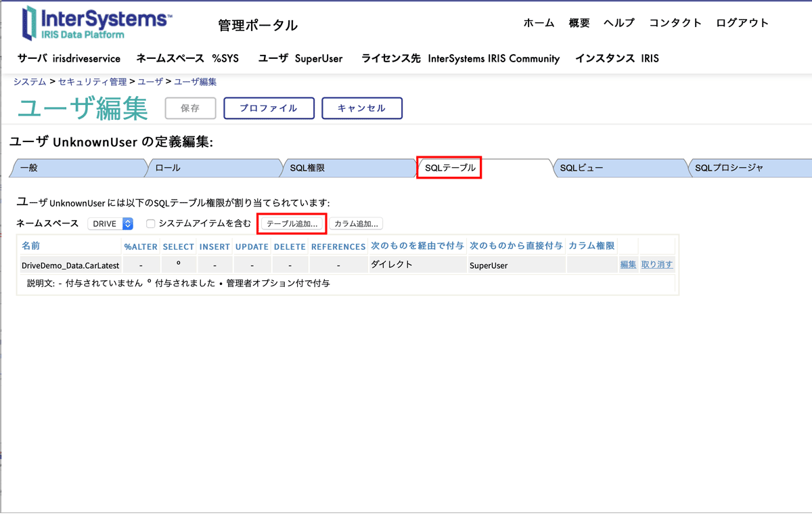Click the INSERT column header

coord(215,246)
